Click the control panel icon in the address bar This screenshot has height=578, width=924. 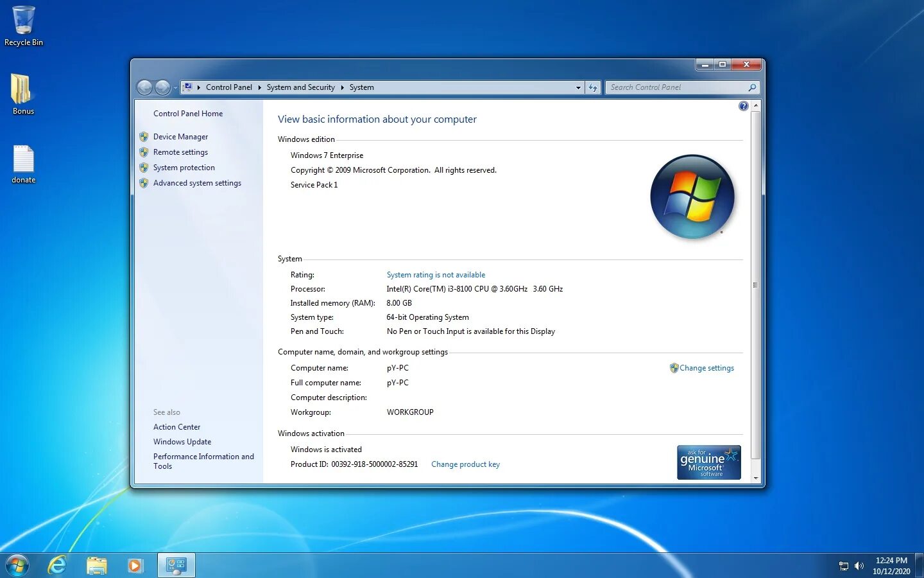(188, 87)
